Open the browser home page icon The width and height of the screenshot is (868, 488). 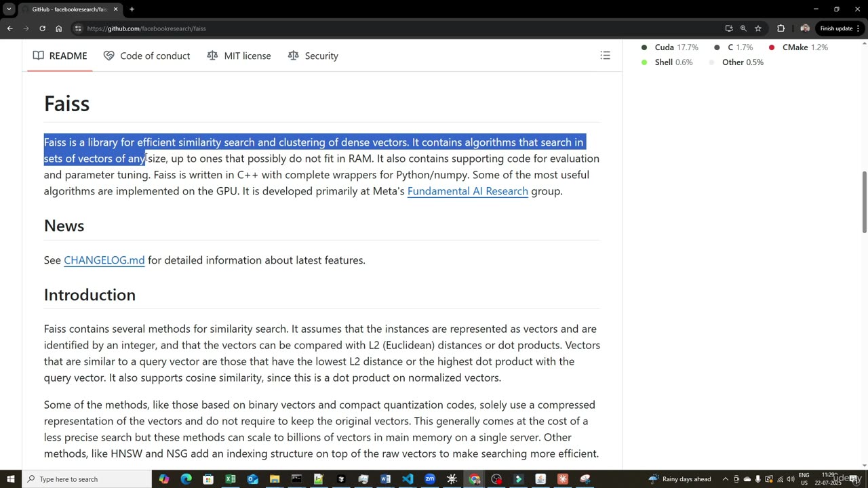click(58, 28)
